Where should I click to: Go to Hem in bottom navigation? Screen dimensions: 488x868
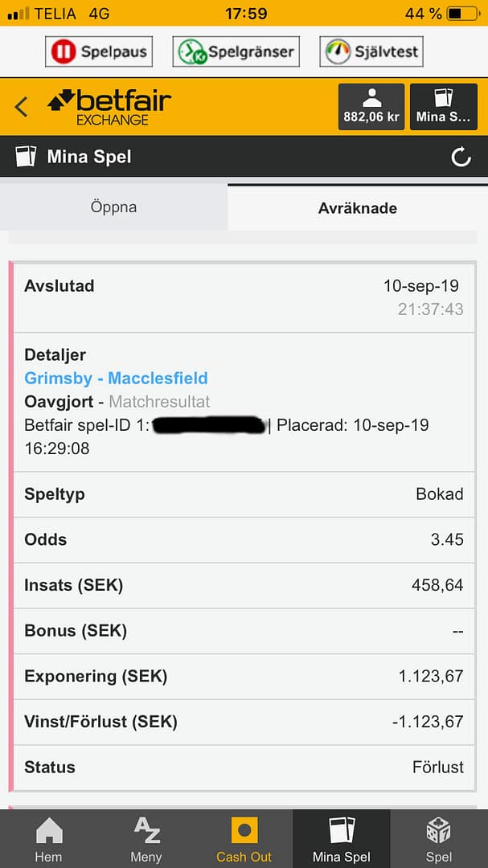[x=49, y=838]
